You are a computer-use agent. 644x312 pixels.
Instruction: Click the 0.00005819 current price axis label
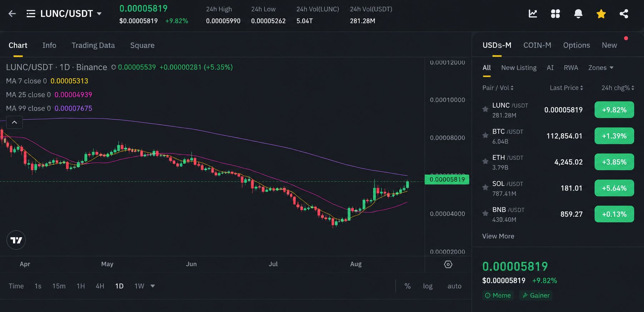coord(447,179)
